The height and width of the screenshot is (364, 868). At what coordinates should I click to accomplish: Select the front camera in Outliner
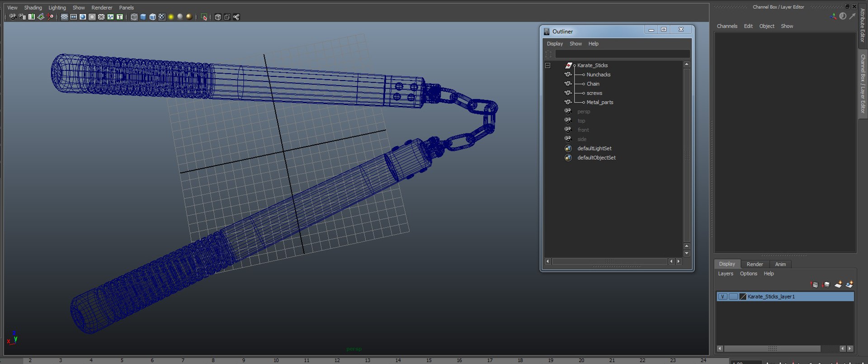point(583,130)
